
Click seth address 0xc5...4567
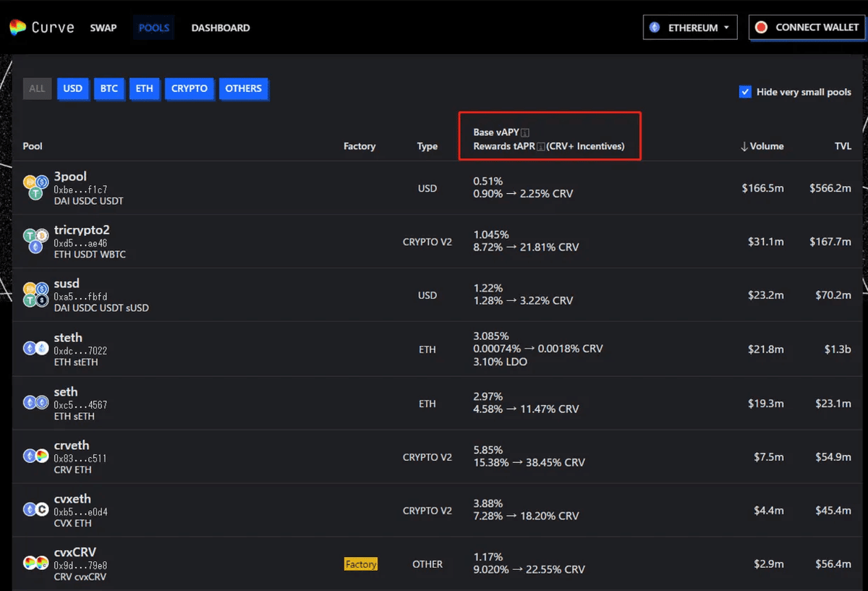(x=80, y=404)
